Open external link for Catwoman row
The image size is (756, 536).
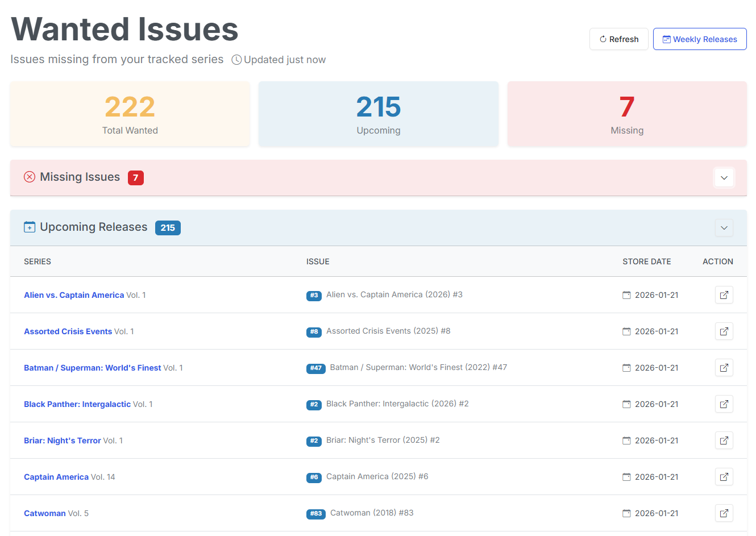coord(724,513)
